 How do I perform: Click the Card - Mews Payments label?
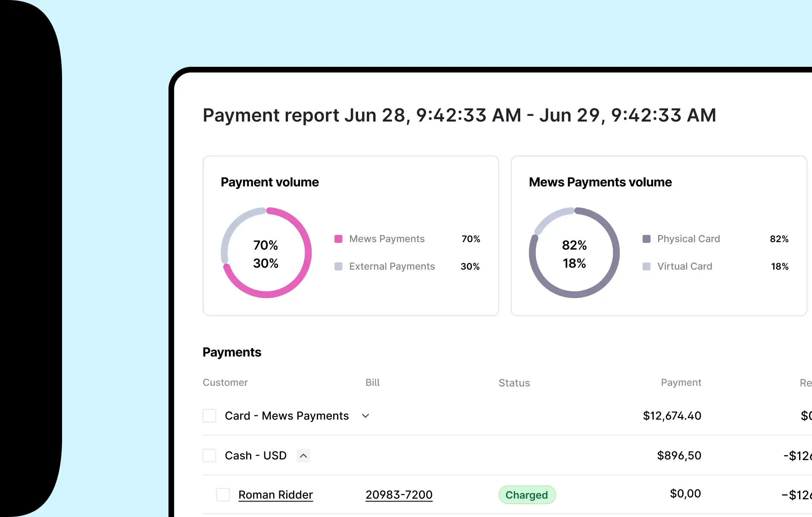[x=287, y=416]
